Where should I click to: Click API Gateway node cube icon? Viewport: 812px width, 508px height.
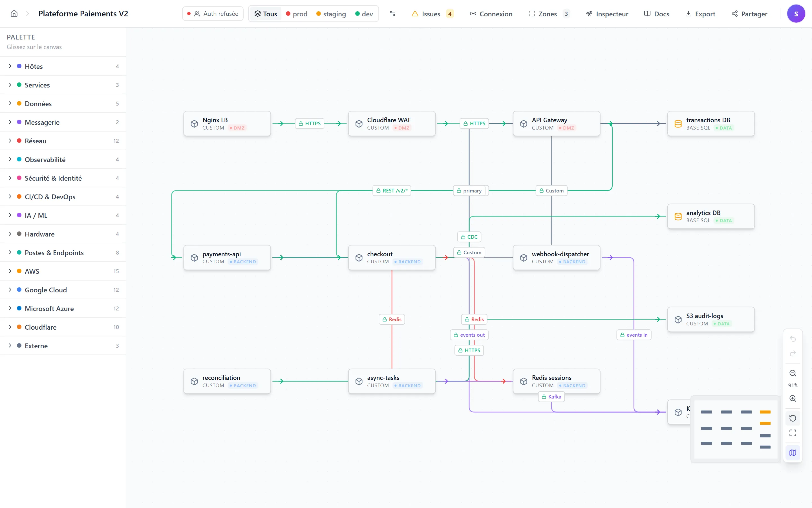coord(524,124)
